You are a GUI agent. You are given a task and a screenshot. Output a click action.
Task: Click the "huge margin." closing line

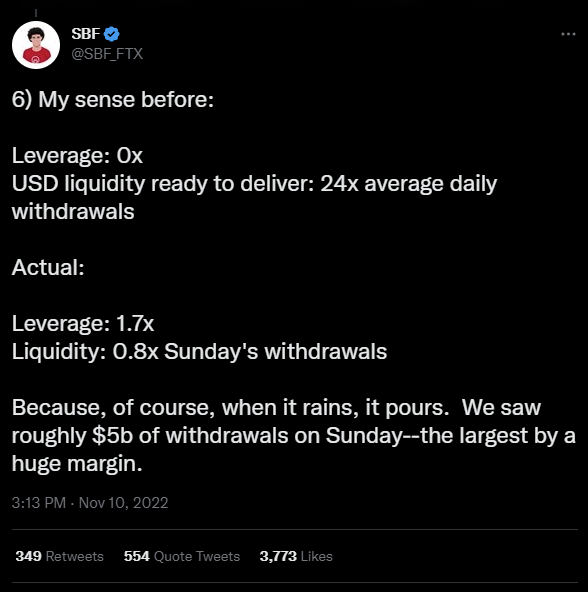77,464
